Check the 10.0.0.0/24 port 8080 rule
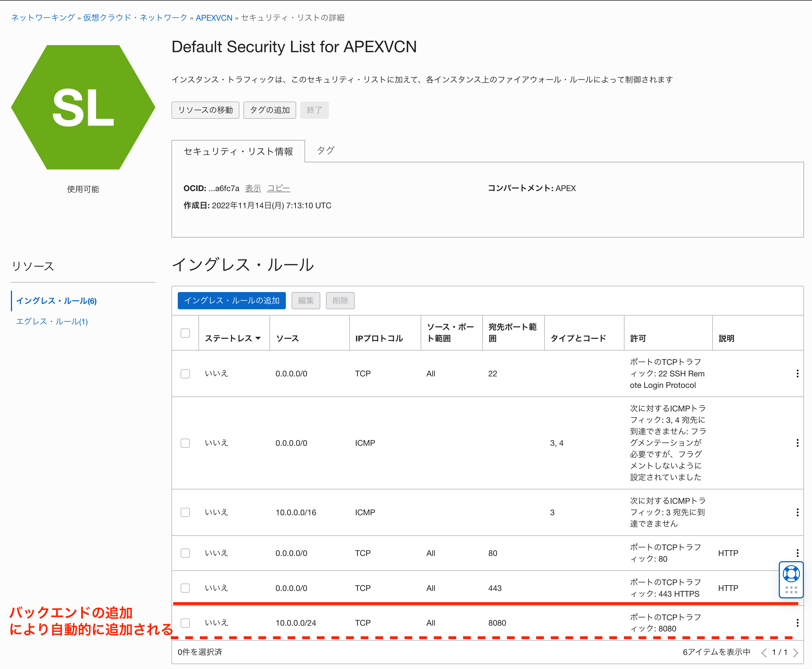Screen dimensions: 812x669 185,623
